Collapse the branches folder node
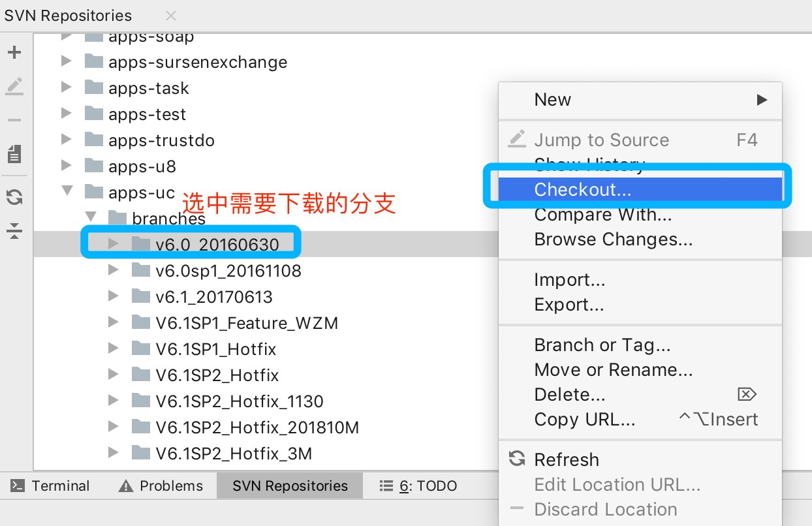Viewport: 812px width, 526px height. pyautogui.click(x=90, y=217)
